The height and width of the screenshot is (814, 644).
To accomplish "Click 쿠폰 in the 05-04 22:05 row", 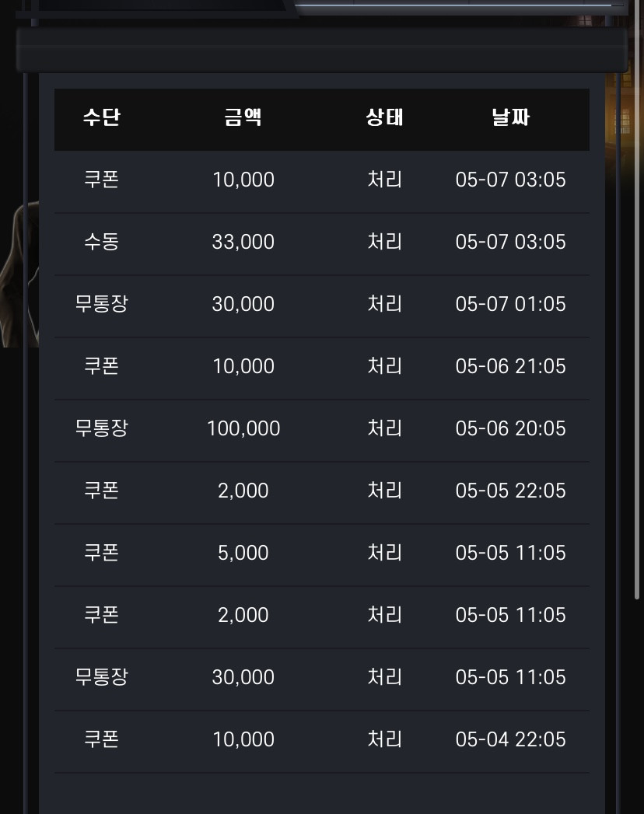I will point(102,739).
